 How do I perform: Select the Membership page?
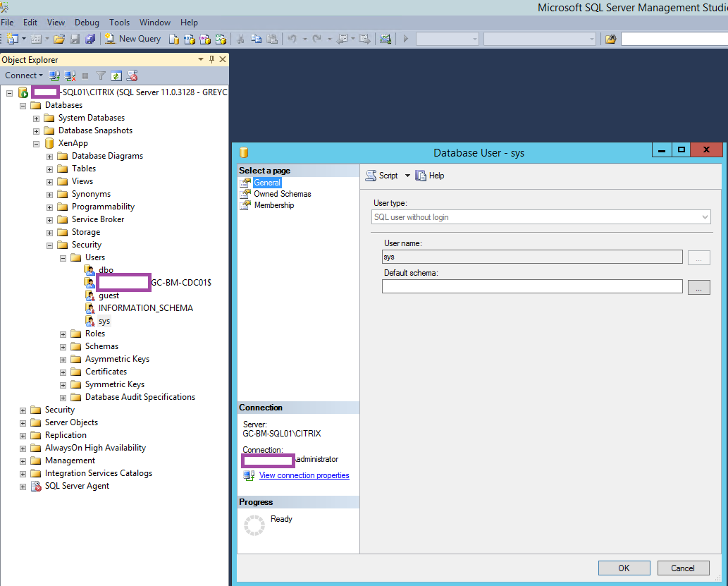[273, 205]
